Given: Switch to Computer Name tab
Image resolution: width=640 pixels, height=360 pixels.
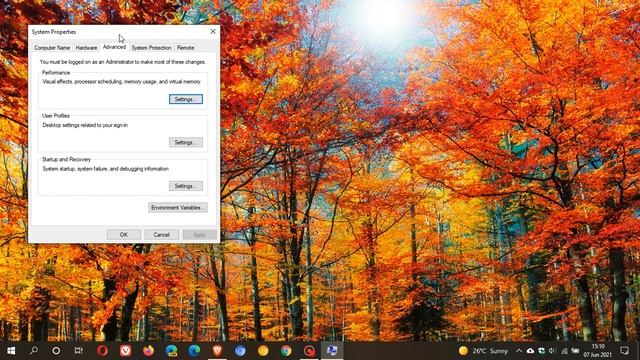Looking at the screenshot, I should pos(52,48).
